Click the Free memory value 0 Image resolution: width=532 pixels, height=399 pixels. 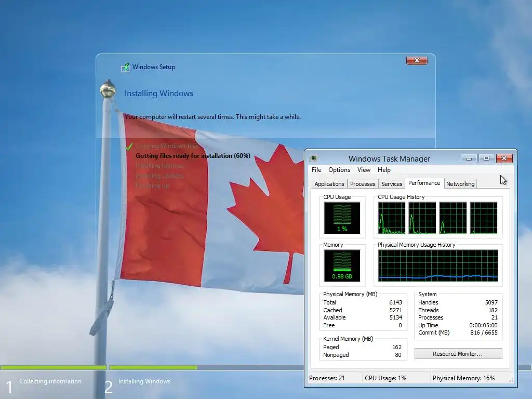[400, 325]
